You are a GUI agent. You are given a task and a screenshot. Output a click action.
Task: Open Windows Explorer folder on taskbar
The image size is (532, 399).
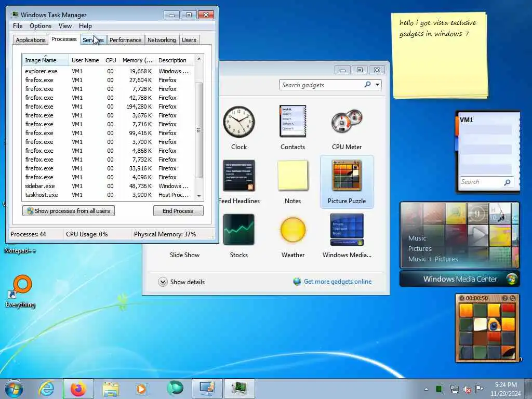pyautogui.click(x=111, y=390)
